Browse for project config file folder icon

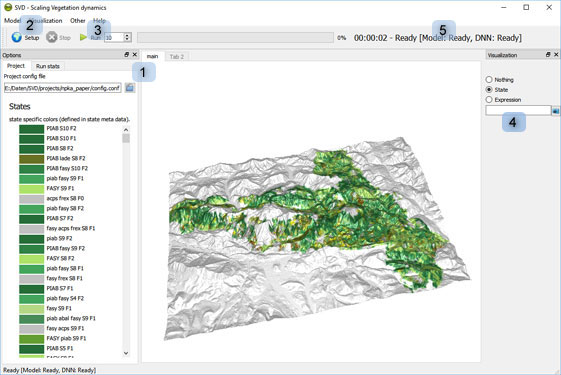pos(130,88)
